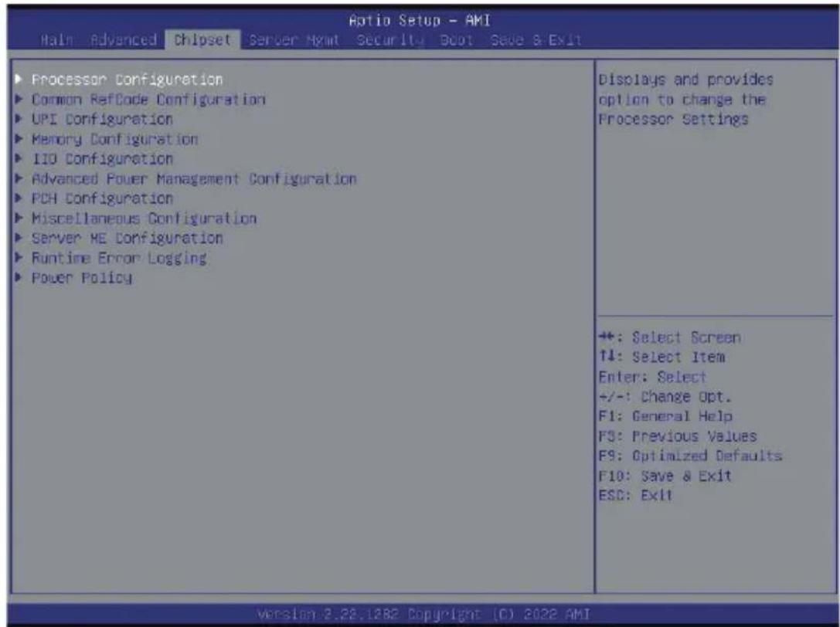This screenshot has width=840, height=627.
Task: Click the 'Displays and provides' help description
Action: tap(685, 100)
